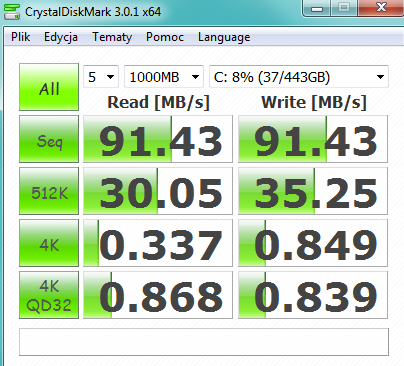Select the Seq read result 91.43
This screenshot has height=366, width=404.
point(158,139)
